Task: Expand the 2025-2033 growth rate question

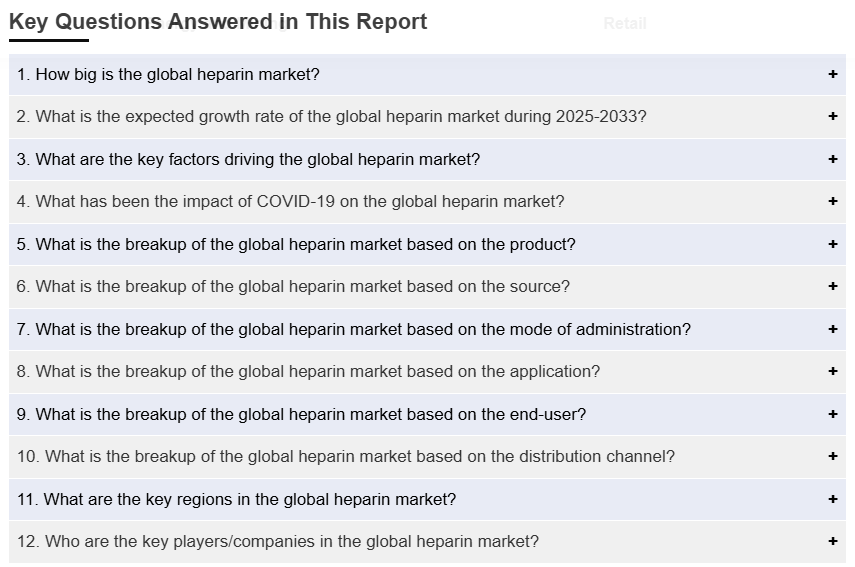Action: (331, 116)
